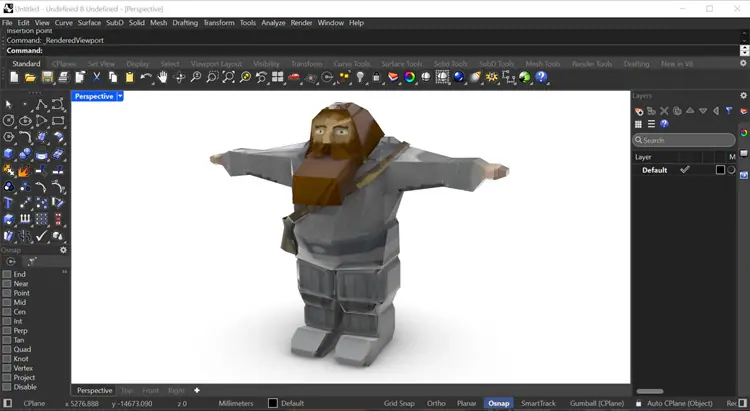Select the arrow pointer tool in left toolbar
The width and height of the screenshot is (750, 411).
[x=8, y=104]
